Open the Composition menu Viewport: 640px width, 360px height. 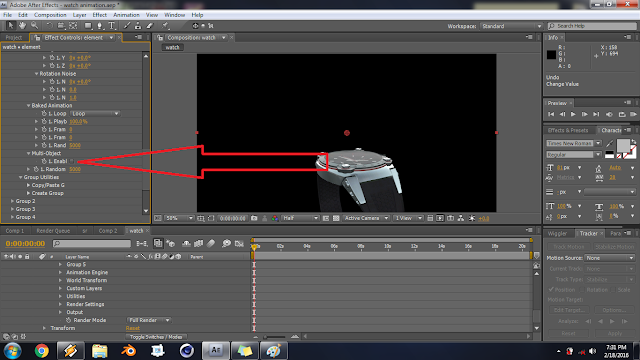(50, 15)
